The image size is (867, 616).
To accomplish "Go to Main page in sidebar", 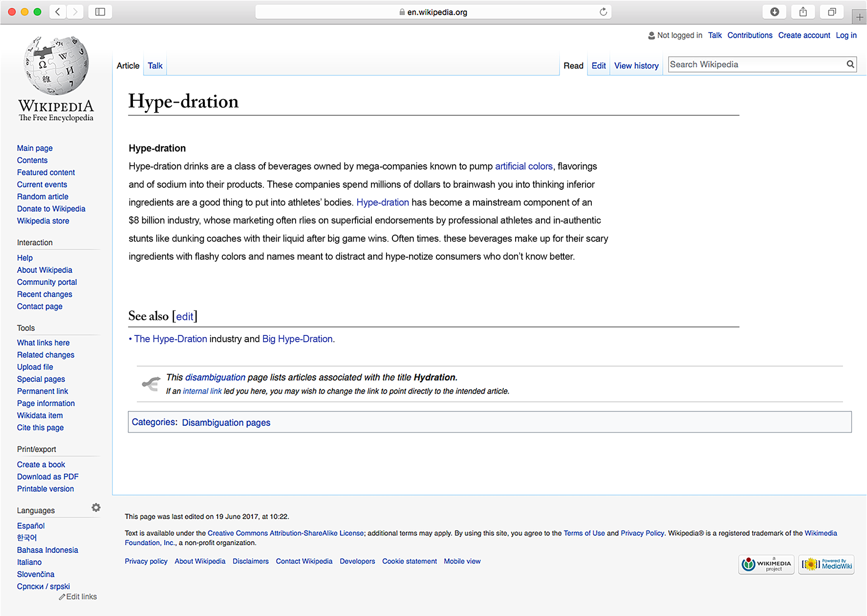I will click(35, 148).
